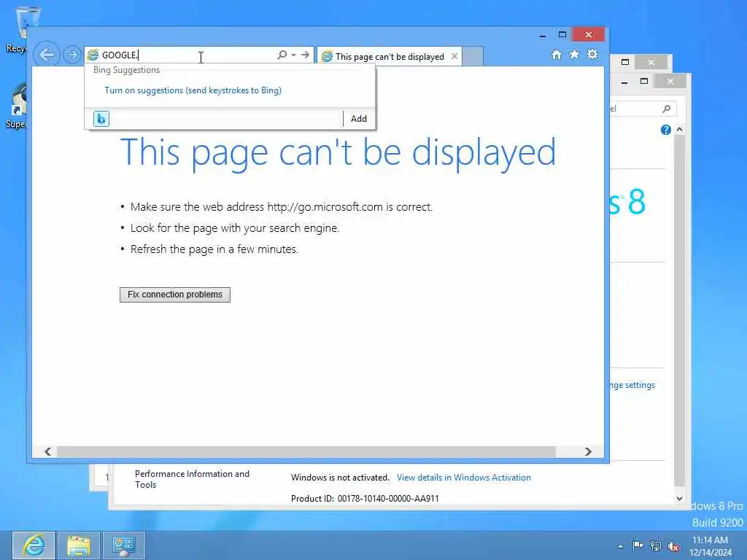Go forward with the Forward arrow
Image resolution: width=747 pixels, height=560 pixels.
coord(72,55)
